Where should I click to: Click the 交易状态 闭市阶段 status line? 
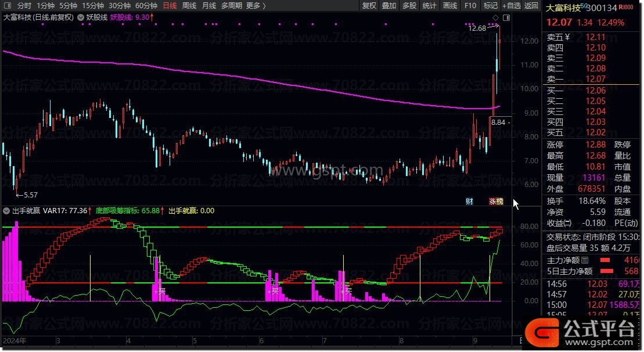(593, 237)
